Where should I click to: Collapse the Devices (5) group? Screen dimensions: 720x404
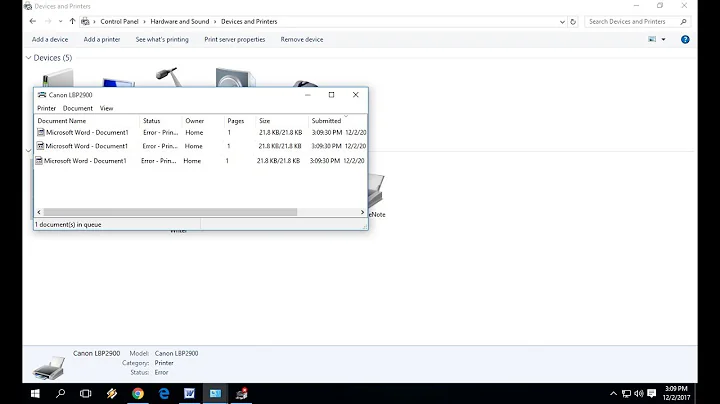tap(28, 57)
